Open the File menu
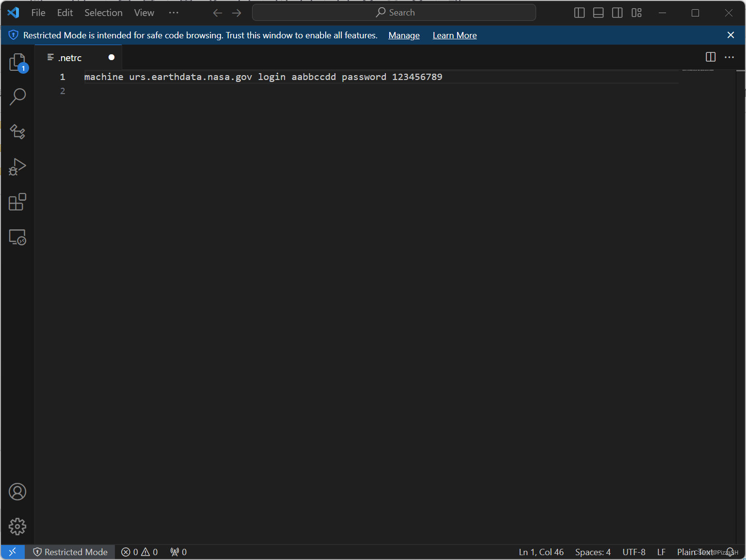Screen dimensions: 746x560 coord(38,13)
